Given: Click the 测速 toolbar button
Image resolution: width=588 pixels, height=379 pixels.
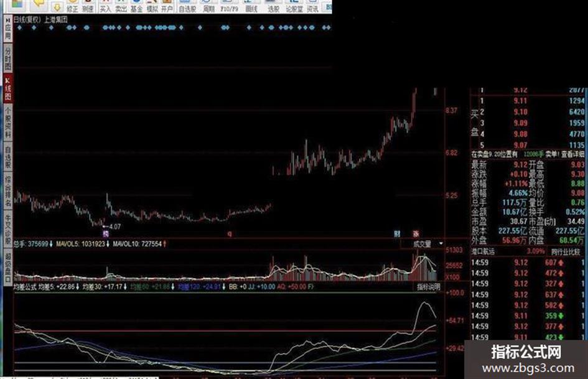Looking at the screenshot, I should (x=87, y=6).
